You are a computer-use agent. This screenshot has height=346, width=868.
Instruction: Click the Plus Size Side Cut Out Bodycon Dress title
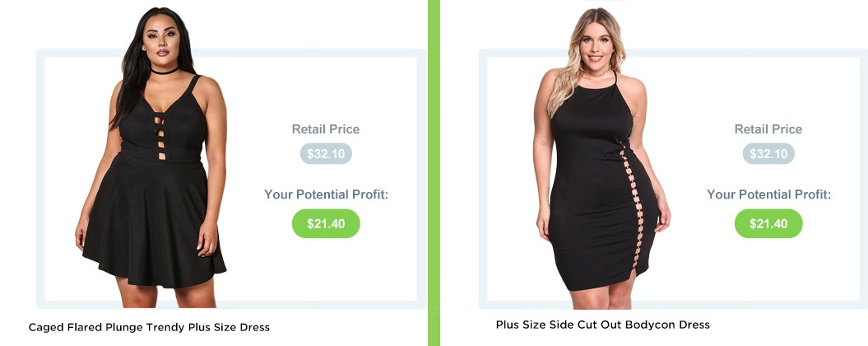[x=602, y=325]
